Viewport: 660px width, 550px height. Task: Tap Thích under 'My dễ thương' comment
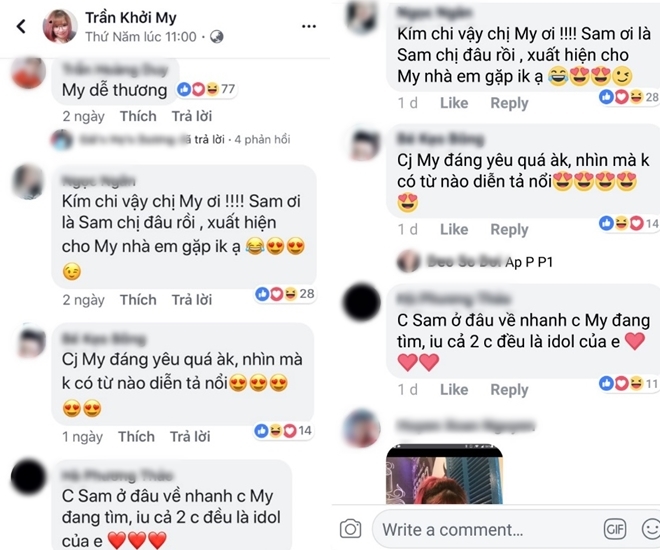(x=138, y=116)
